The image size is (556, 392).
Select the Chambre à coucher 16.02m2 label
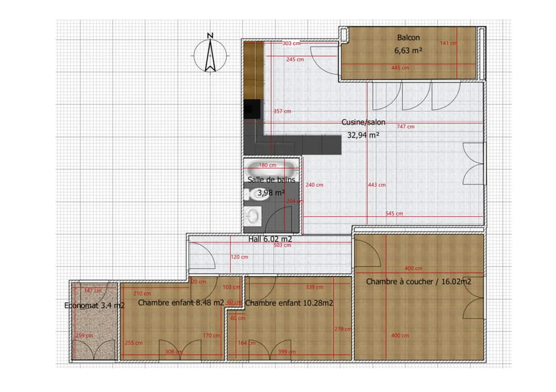pos(419,282)
